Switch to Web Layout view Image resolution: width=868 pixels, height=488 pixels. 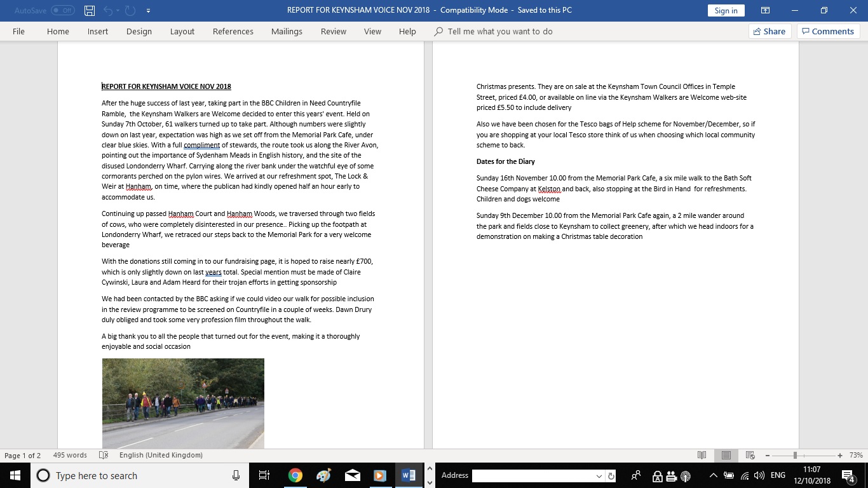(x=750, y=455)
